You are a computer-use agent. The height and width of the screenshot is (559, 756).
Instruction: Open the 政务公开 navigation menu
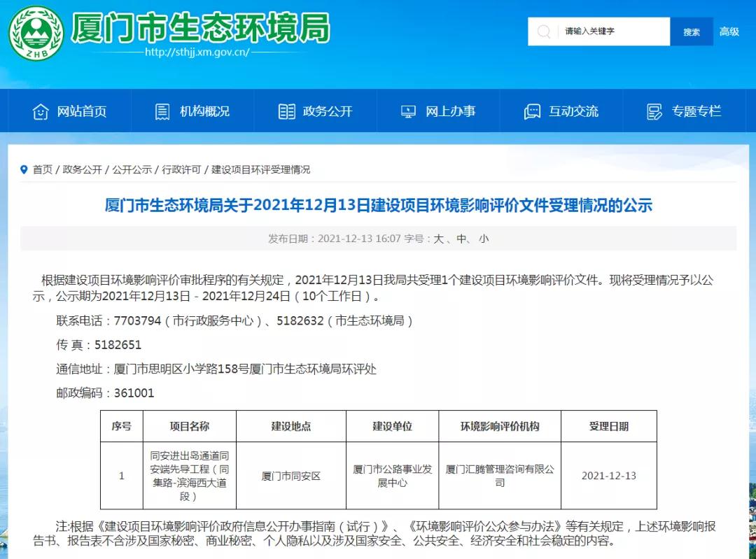coord(328,111)
